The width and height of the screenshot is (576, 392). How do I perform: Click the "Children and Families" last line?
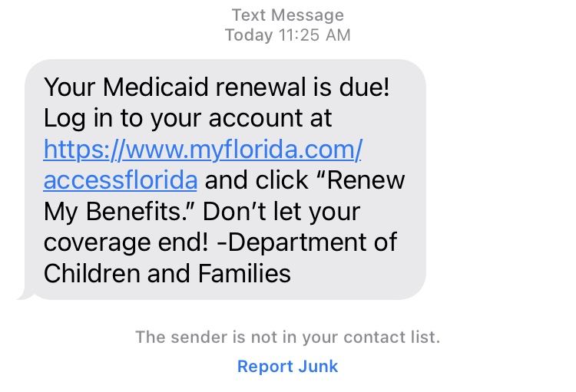click(167, 272)
